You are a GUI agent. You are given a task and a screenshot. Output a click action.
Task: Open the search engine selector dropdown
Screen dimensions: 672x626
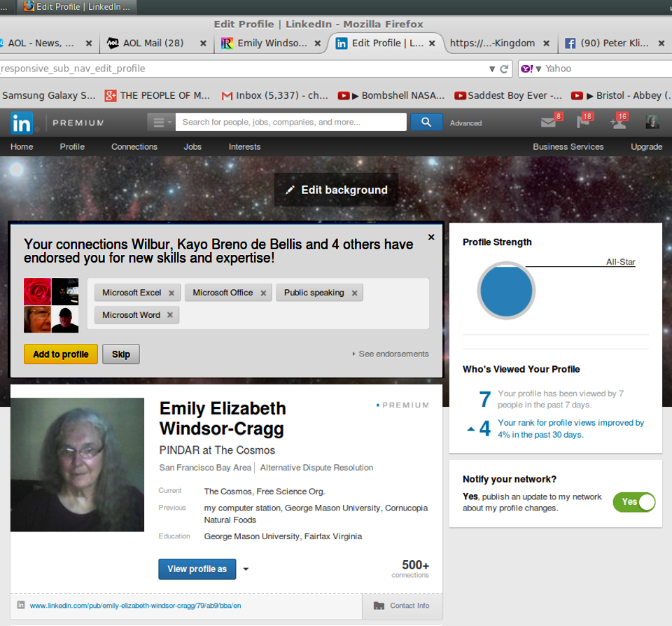click(538, 69)
